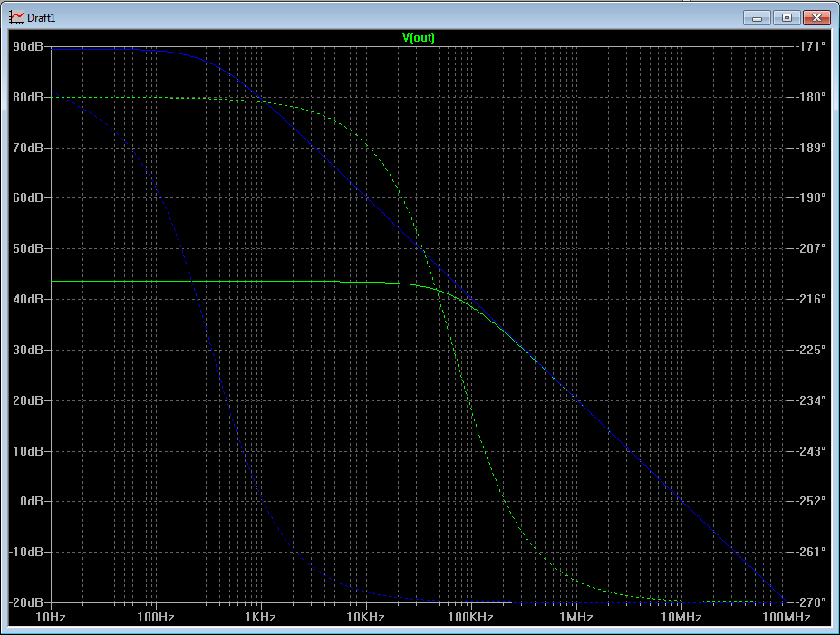
Task: Click the -270° phase axis label
Action: pyautogui.click(x=810, y=602)
